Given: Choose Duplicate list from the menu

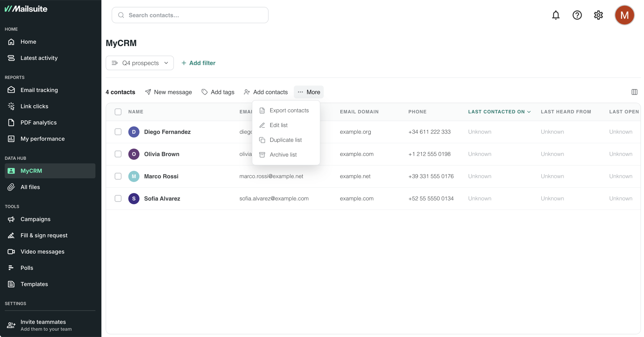Looking at the screenshot, I should point(286,140).
